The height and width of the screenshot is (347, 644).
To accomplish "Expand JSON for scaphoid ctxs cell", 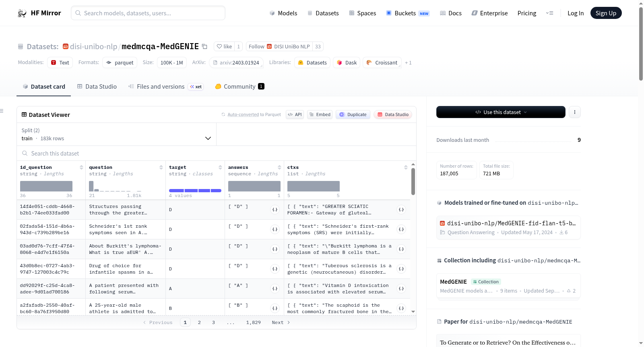I will coord(401,308).
